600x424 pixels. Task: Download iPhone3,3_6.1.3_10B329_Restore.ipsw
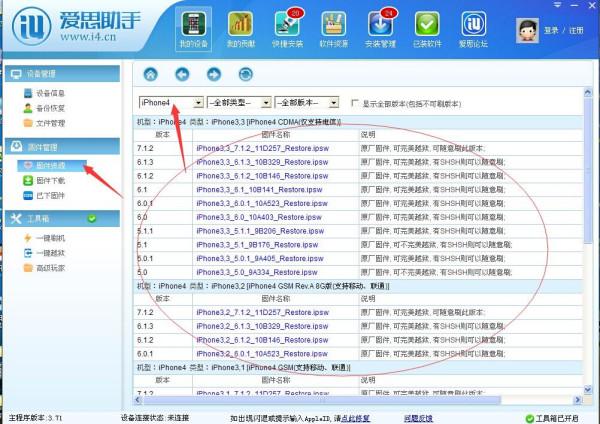262,162
